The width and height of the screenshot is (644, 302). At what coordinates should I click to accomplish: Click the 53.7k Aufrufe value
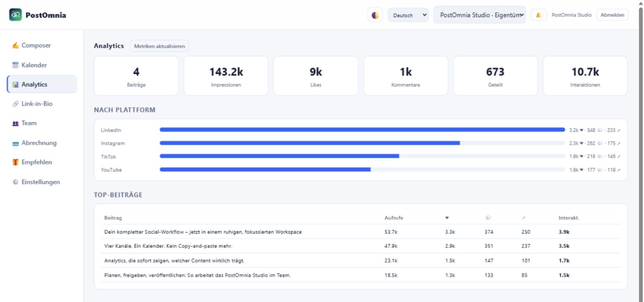click(391, 232)
